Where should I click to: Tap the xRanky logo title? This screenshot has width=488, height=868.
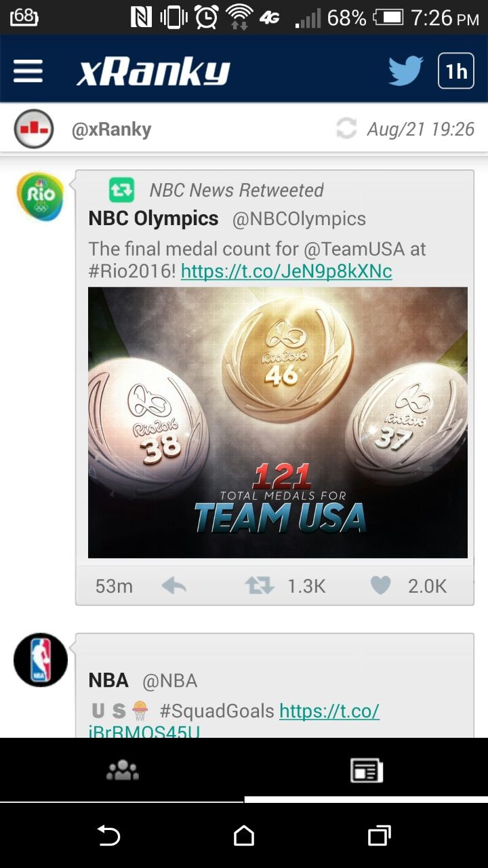click(154, 72)
